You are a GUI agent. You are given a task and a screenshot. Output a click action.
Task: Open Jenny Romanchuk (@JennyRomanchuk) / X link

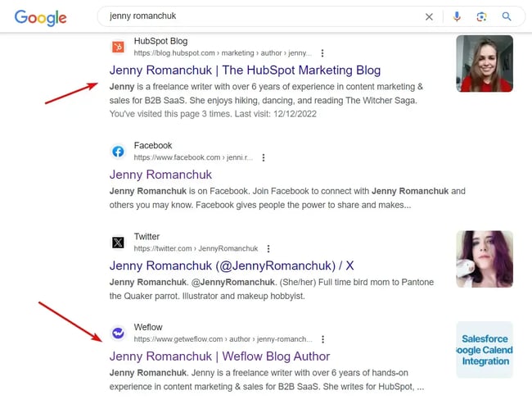(x=232, y=266)
